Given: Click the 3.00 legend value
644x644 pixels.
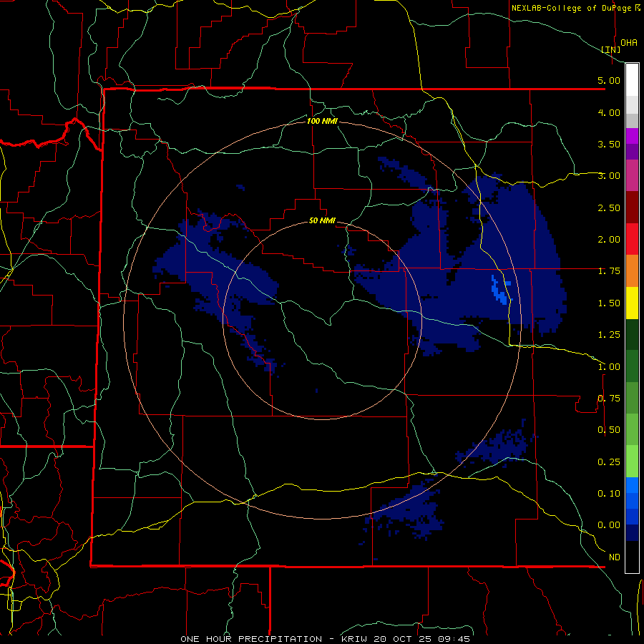Looking at the screenshot, I should (x=609, y=176).
